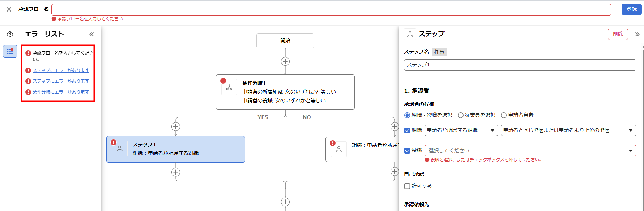Viewport: 644px width, 211px height.
Task: Open the error list icon in sidebar
Action: (10, 51)
